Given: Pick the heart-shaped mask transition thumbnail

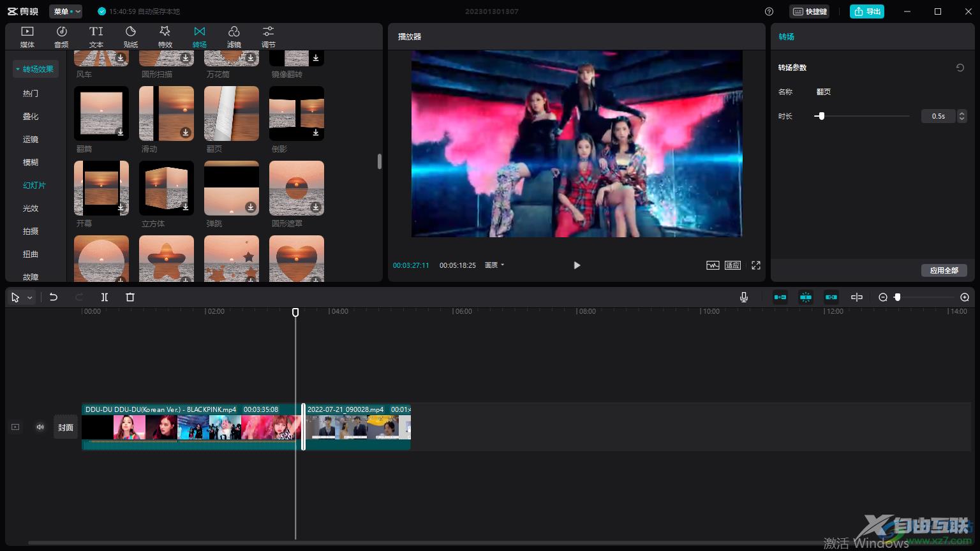Looking at the screenshot, I should (297, 259).
